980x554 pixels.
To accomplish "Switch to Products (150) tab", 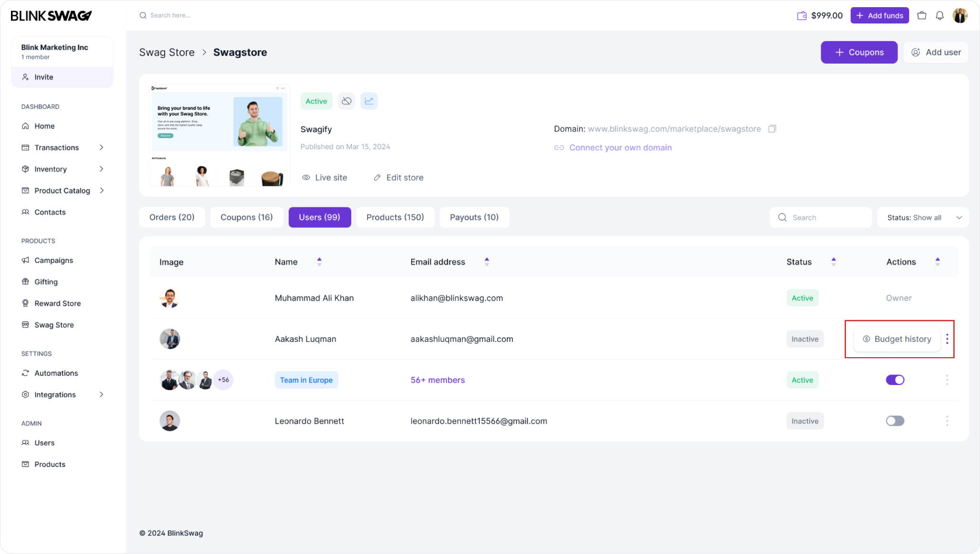I will [395, 217].
